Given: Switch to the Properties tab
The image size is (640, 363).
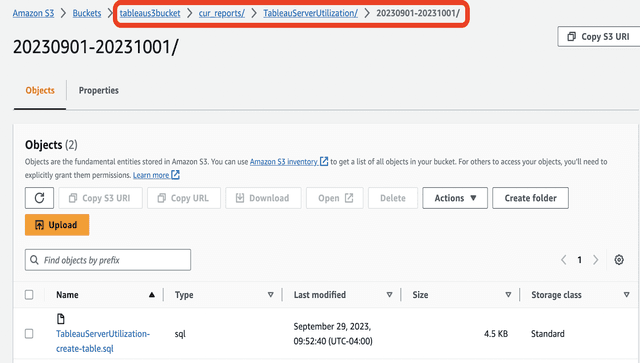Looking at the screenshot, I should click(x=99, y=90).
